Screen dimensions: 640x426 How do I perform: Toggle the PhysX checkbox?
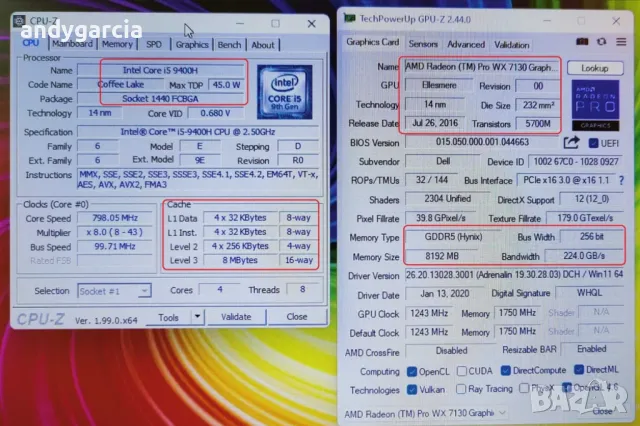pyautogui.click(x=524, y=388)
